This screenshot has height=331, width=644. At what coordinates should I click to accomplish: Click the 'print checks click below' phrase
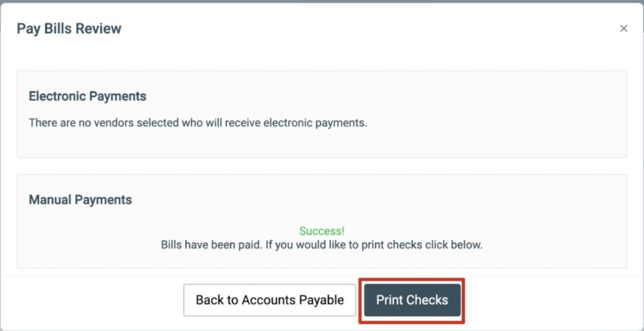(422, 245)
